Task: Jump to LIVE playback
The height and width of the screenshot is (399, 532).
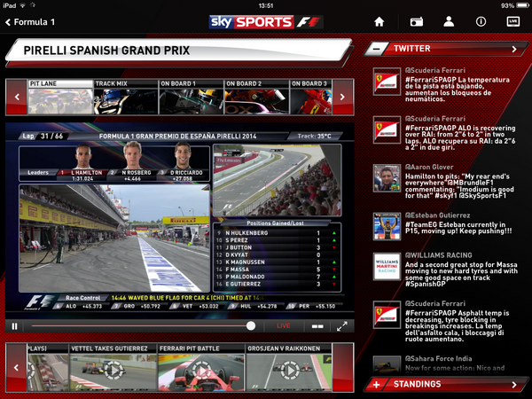Action: click(x=284, y=326)
